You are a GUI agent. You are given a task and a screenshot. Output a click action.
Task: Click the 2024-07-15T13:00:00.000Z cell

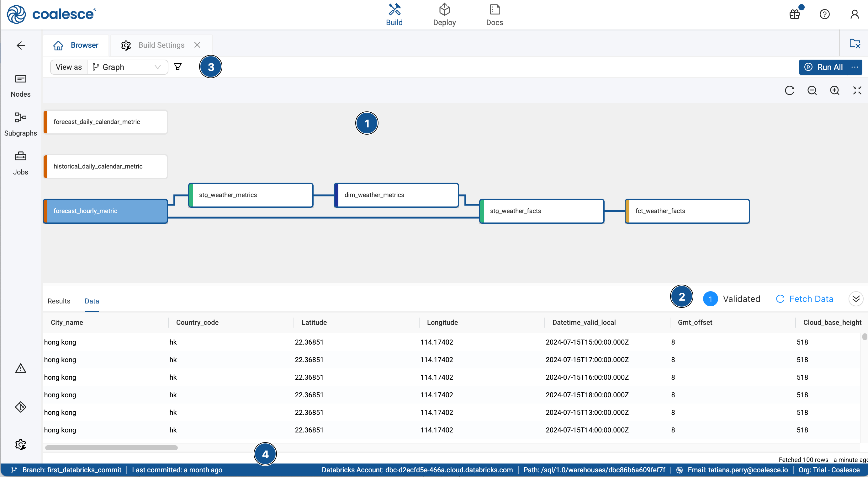[x=587, y=412]
